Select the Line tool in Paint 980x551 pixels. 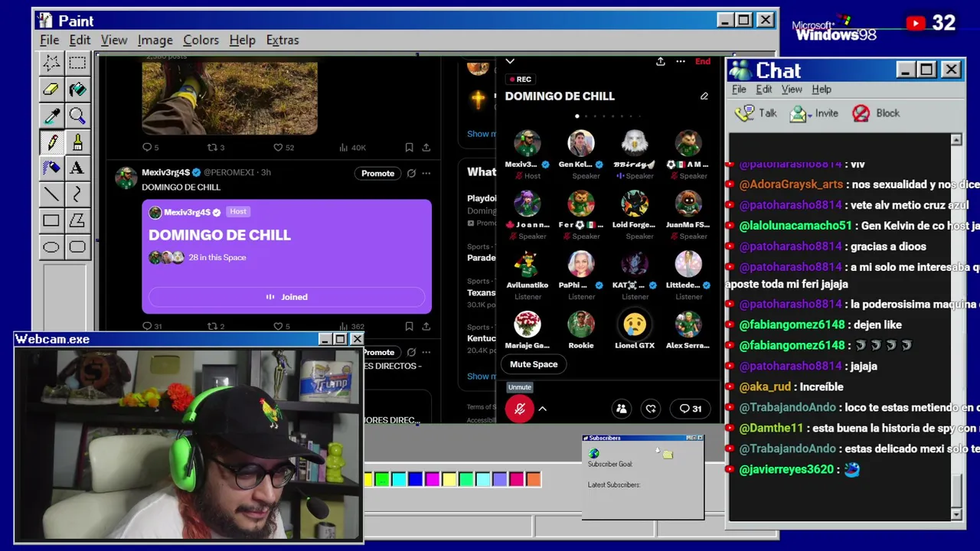[51, 194]
